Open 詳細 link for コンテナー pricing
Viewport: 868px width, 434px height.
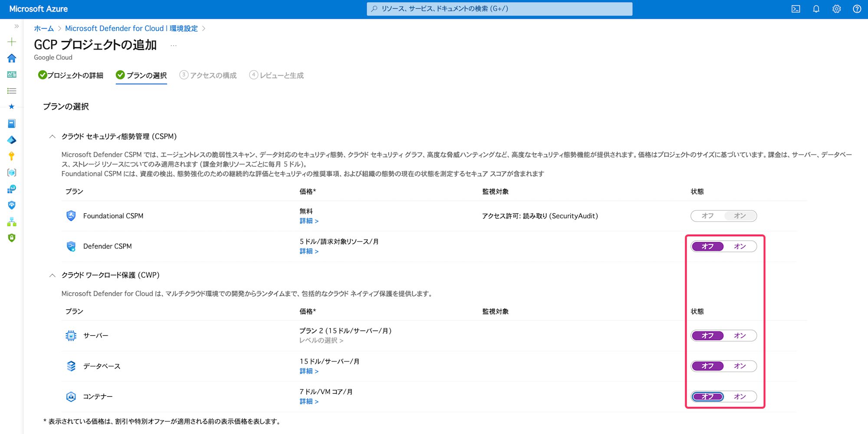point(309,402)
